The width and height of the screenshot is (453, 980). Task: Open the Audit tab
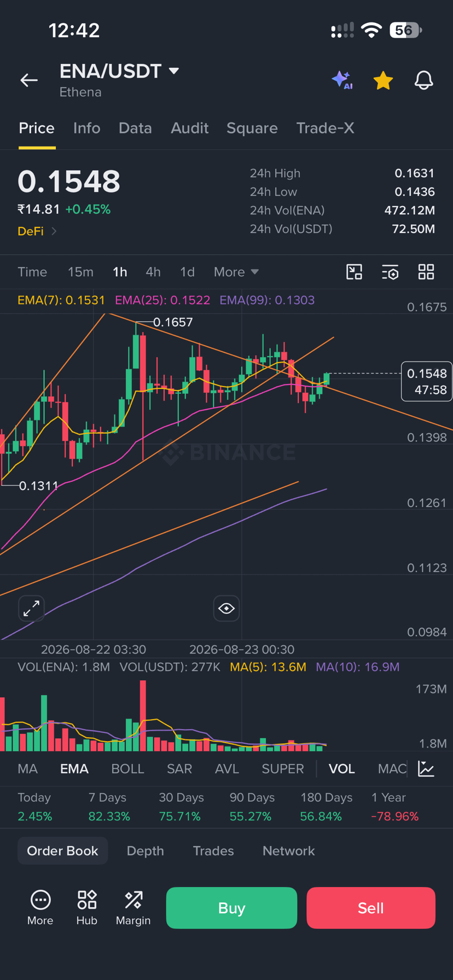click(189, 128)
